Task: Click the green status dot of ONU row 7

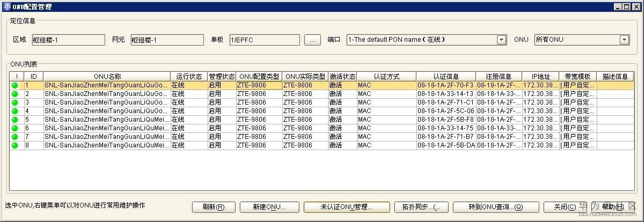Action: coord(14,137)
